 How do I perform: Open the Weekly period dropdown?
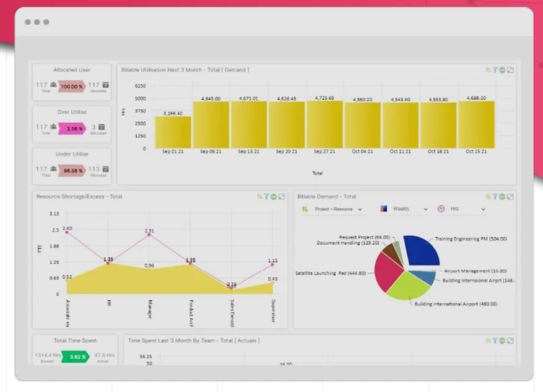(405, 209)
